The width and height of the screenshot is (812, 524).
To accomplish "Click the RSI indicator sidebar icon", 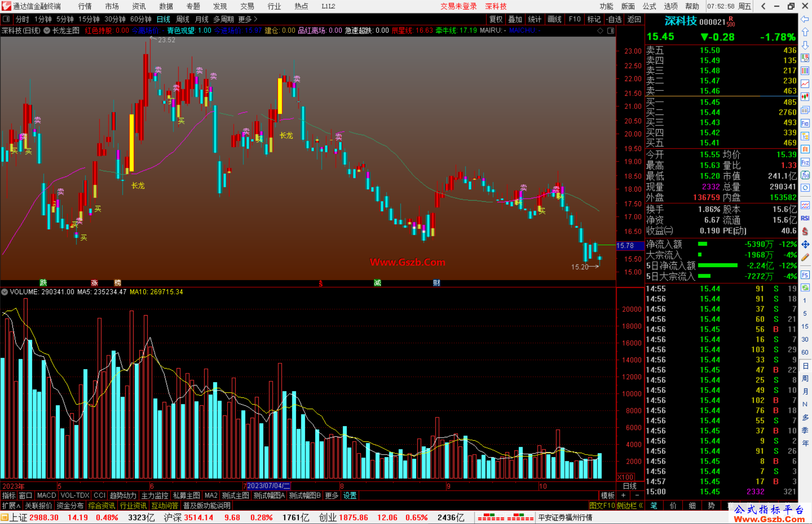I will point(805,218).
